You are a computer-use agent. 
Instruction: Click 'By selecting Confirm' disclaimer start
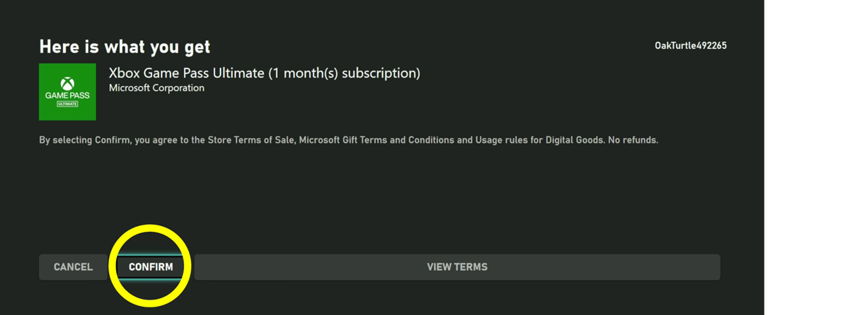point(85,140)
